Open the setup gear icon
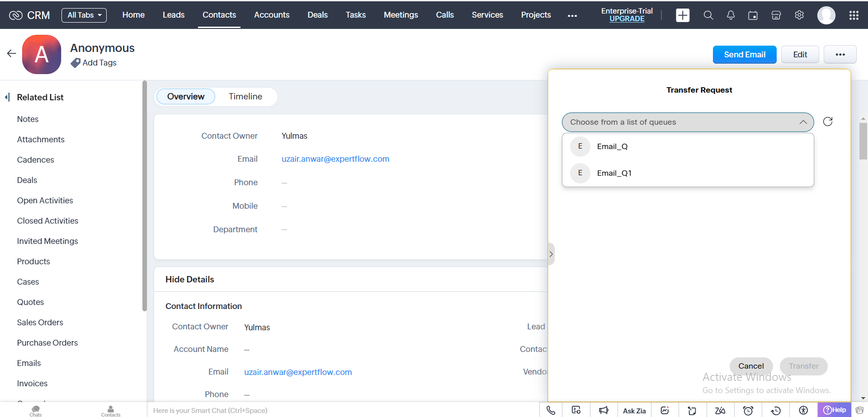This screenshot has width=868, height=417. 799,15
